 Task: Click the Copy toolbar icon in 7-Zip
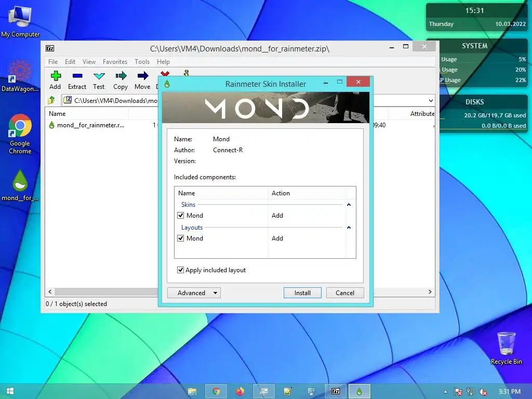point(121,80)
